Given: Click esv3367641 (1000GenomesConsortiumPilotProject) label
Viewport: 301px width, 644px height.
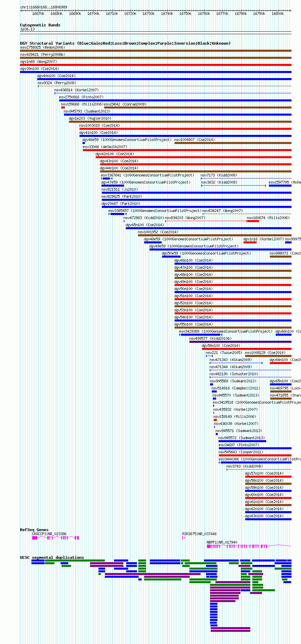Looking at the screenshot, I should pos(147,175).
